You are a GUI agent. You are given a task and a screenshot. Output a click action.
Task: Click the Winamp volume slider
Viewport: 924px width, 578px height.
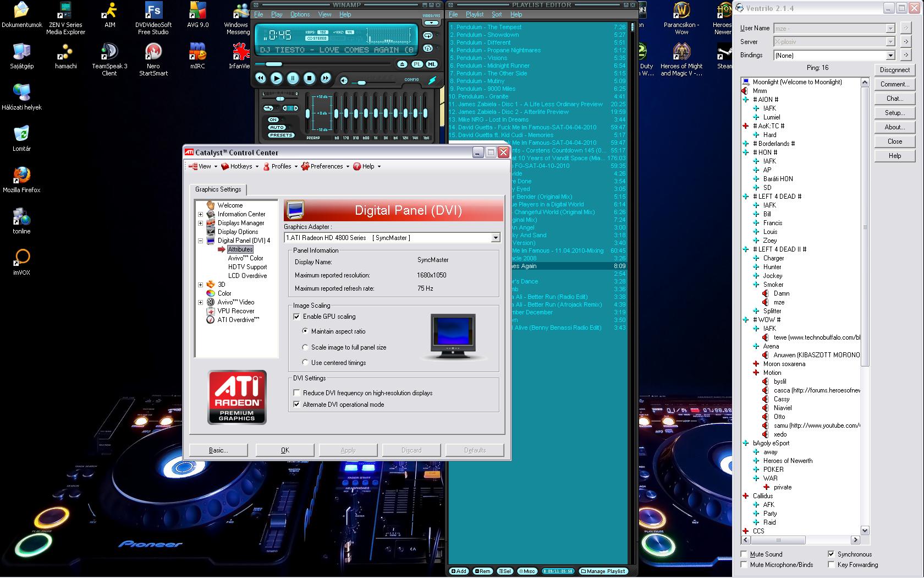[x=361, y=83]
